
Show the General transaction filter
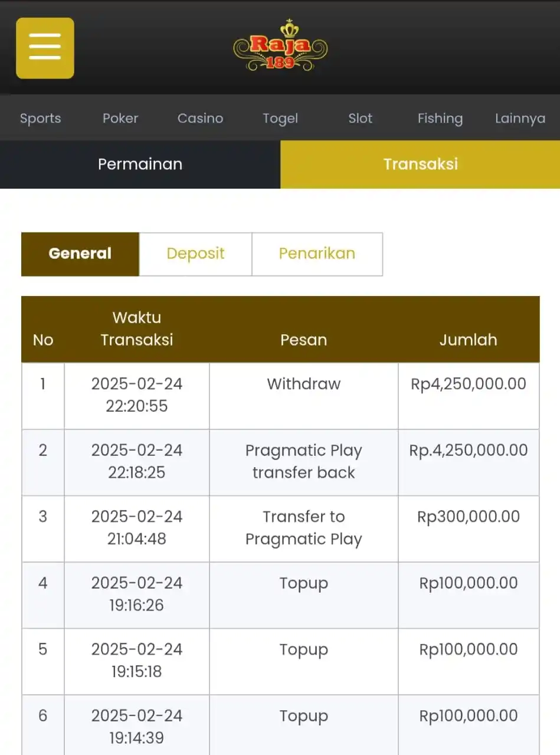(x=80, y=254)
